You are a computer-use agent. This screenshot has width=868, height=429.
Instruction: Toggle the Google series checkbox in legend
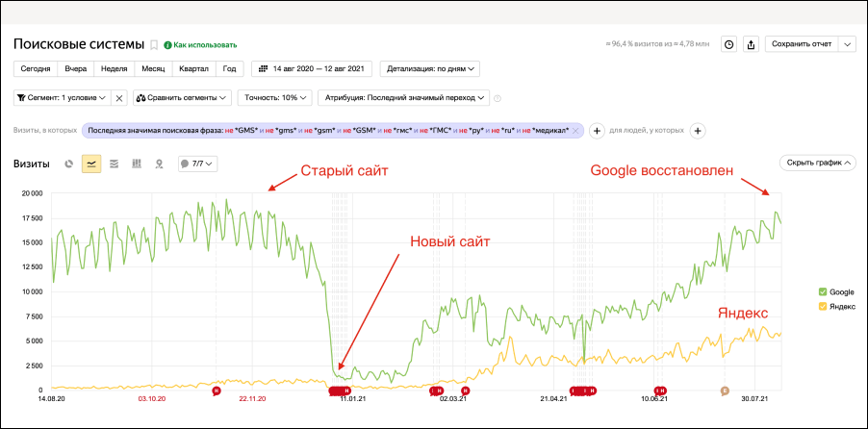[822, 290]
